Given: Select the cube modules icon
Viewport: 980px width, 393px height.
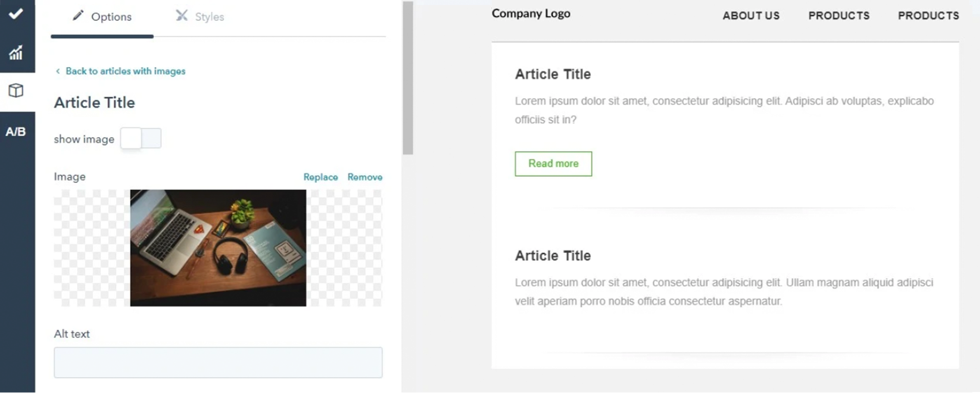Looking at the screenshot, I should 16,91.
